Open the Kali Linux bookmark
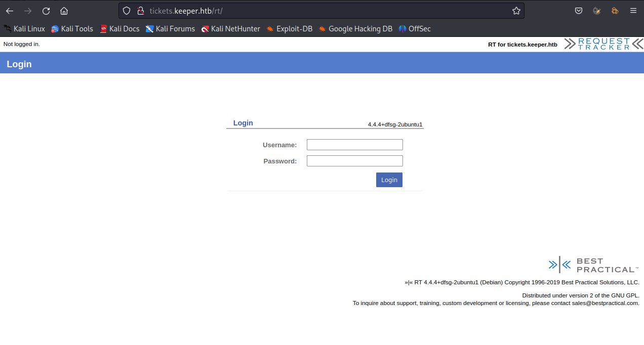The height and width of the screenshot is (345, 644). click(24, 29)
